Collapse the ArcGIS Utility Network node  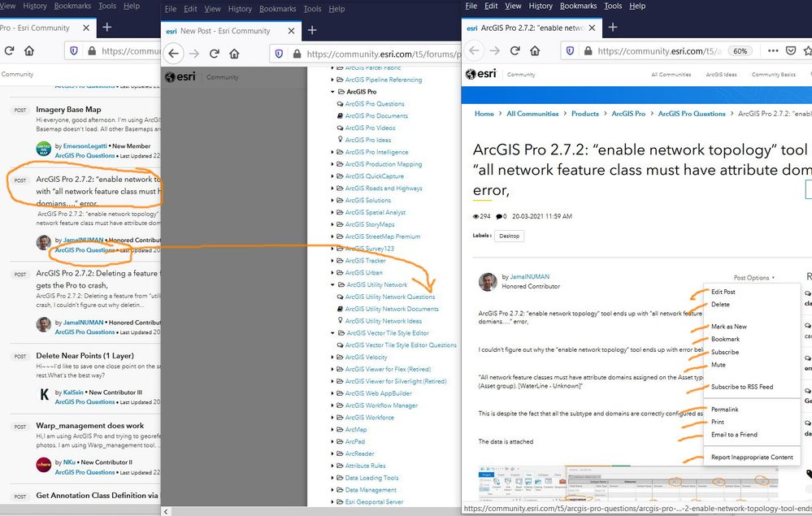tap(332, 284)
